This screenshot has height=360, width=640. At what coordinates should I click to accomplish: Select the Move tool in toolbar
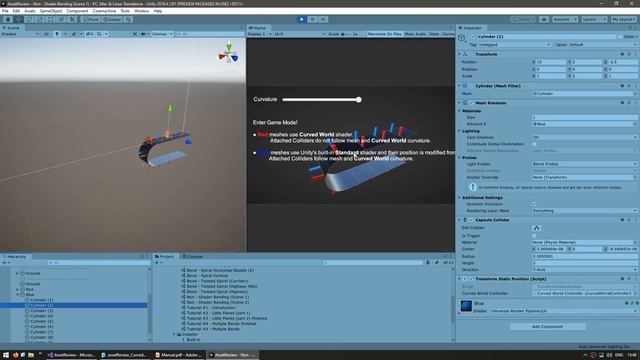18,19
